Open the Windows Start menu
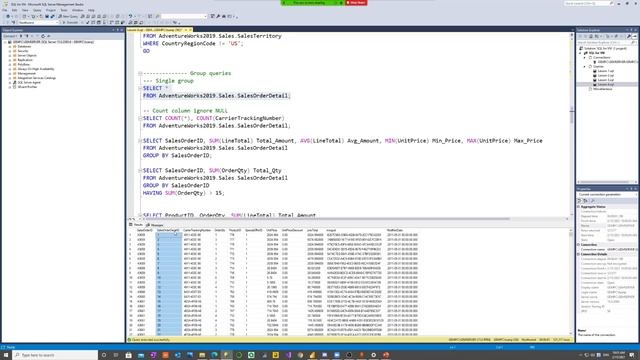 point(6,355)
